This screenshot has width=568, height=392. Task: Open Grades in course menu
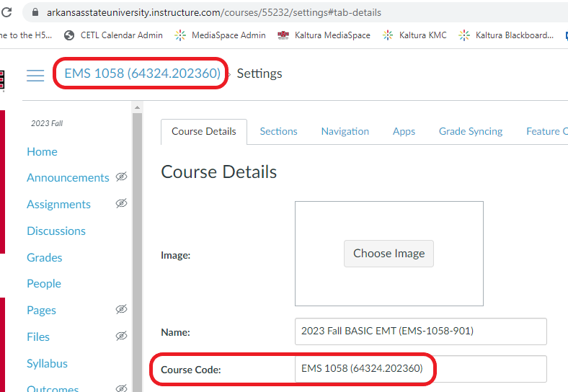(45, 257)
